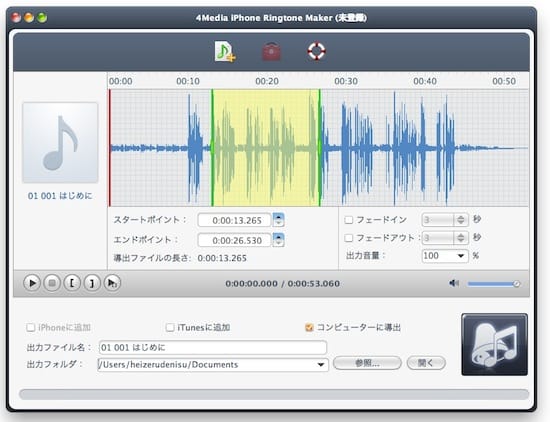Image resolution: width=550 pixels, height=422 pixels.
Task: Click the fade-in seconds value field
Action: pos(438,220)
